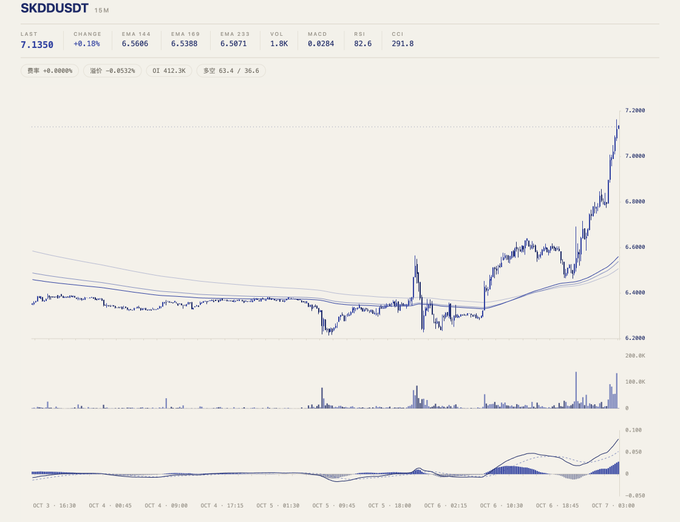Click the 7.2000 price axis label

pos(635,111)
